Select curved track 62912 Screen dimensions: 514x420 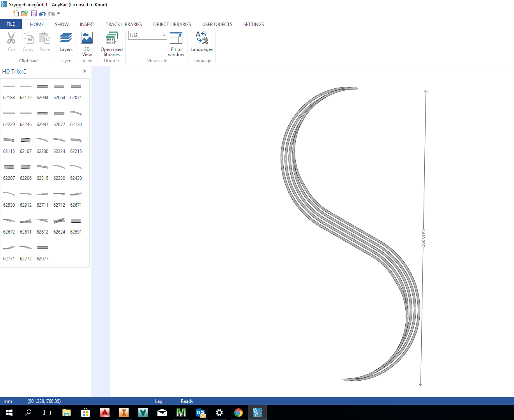(26, 199)
